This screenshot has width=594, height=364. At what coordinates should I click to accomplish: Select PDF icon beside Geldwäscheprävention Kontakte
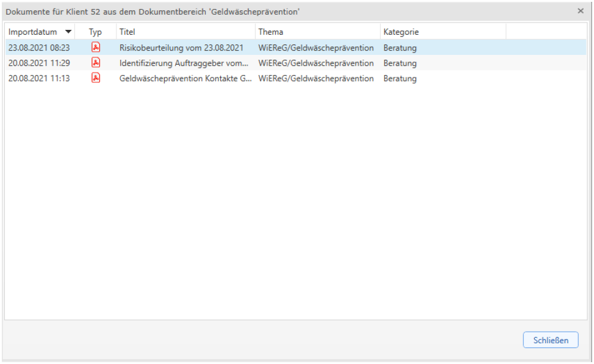pos(95,78)
